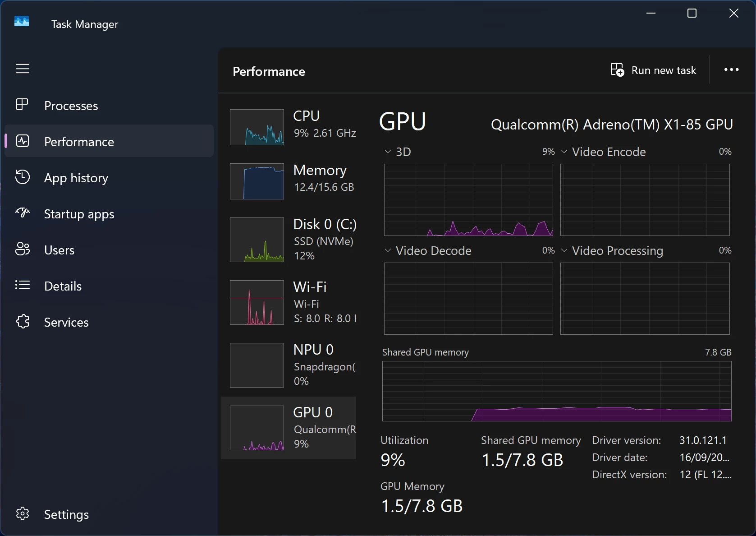Open Startup apps page

coord(109,213)
